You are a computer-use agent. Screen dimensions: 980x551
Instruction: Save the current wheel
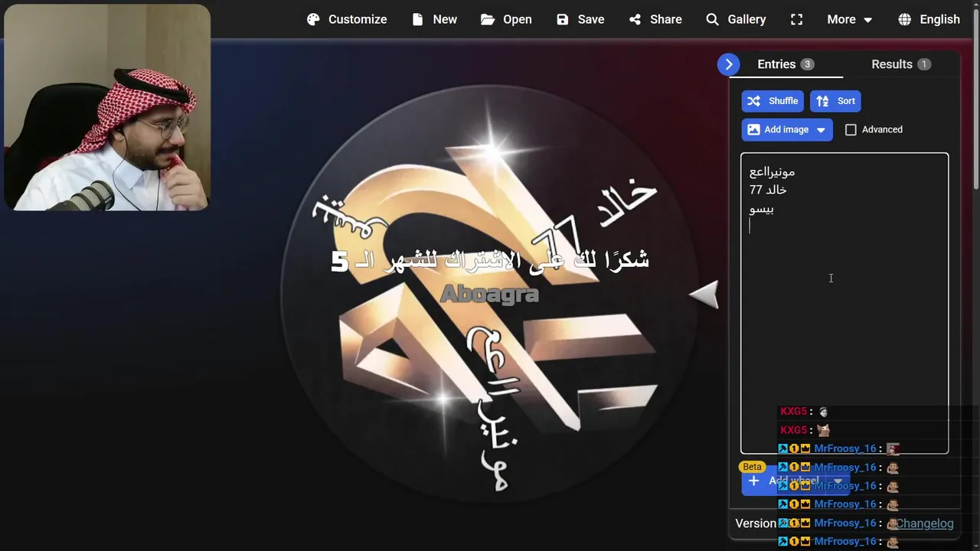click(580, 19)
